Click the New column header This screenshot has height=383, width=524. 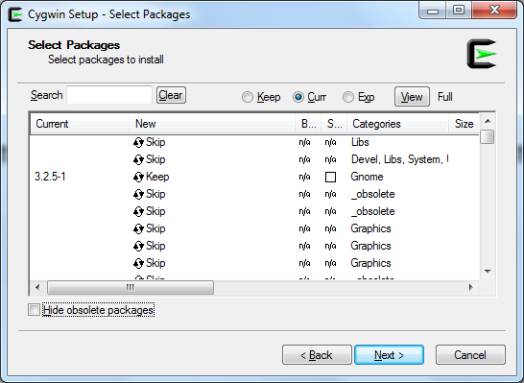point(213,124)
